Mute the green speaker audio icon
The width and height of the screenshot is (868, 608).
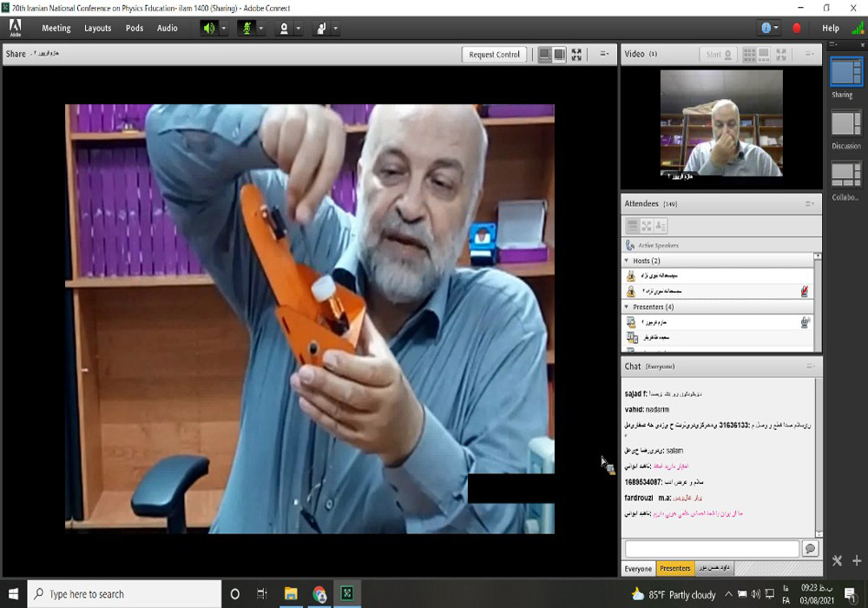[x=208, y=28]
